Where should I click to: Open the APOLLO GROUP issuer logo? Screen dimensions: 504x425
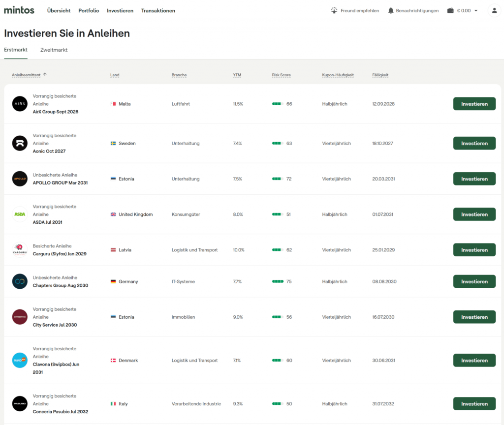(20, 179)
